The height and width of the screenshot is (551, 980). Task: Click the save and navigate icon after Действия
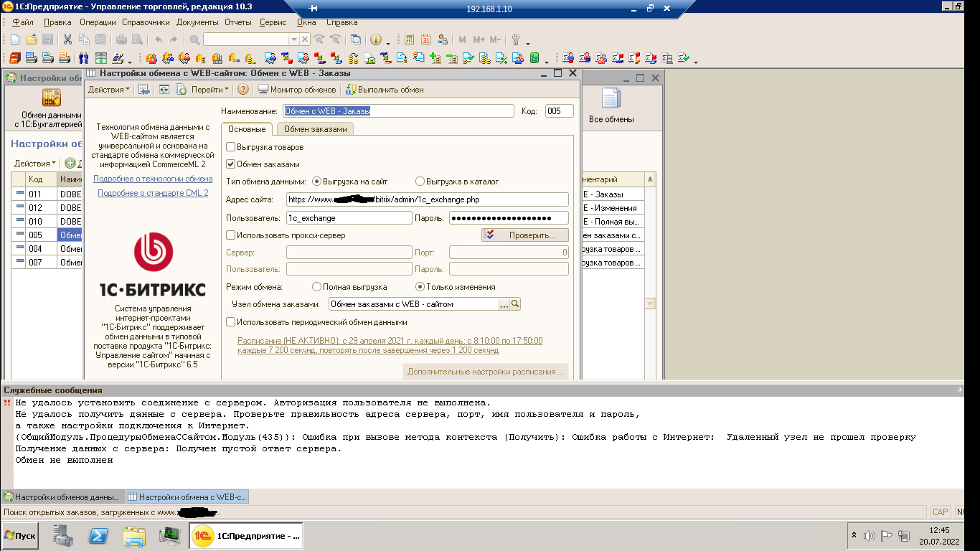point(143,90)
